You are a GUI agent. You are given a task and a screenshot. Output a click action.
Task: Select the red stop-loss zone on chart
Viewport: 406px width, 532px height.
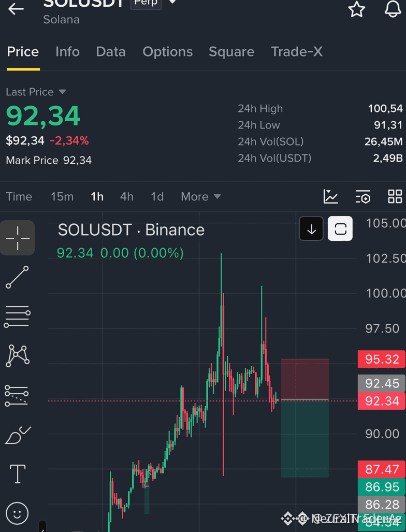click(x=305, y=379)
